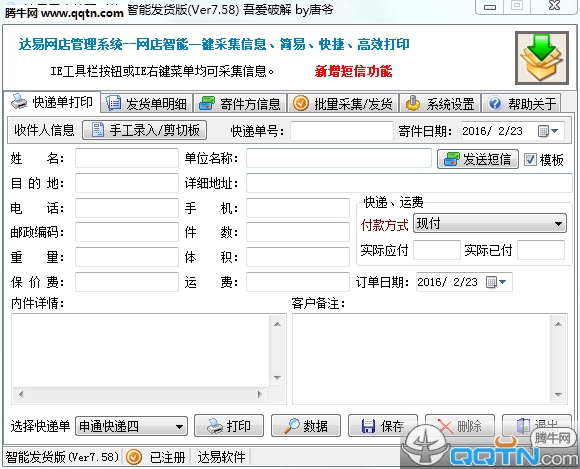Image resolution: width=580 pixels, height=469 pixels.
Task: Click the green card icon on 寄件方信息 tab
Action: [x=207, y=103]
